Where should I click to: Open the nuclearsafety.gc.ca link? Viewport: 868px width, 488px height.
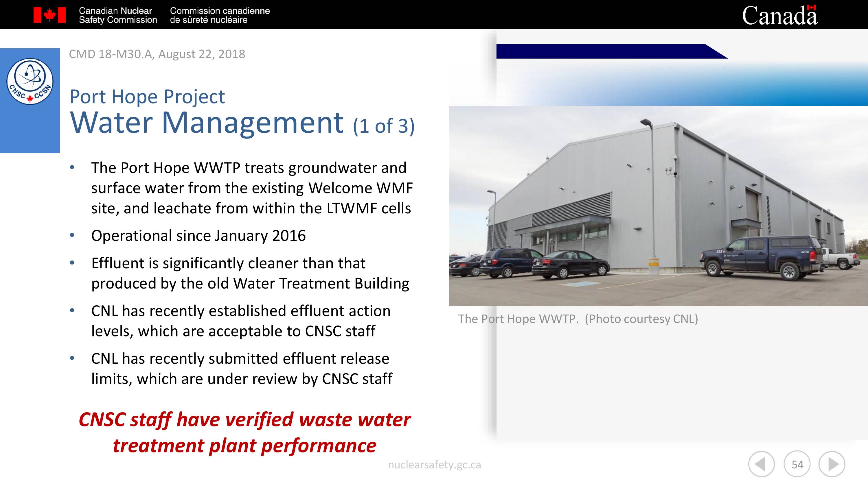pyautogui.click(x=434, y=464)
